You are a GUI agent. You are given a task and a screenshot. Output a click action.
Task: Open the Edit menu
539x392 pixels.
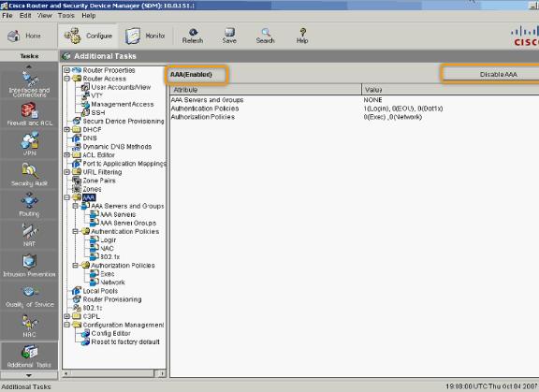tap(25, 16)
